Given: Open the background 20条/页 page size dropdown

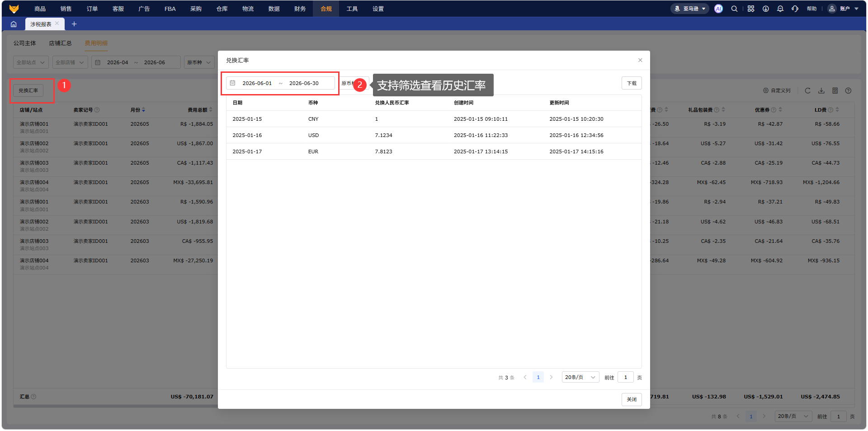Looking at the screenshot, I should click(x=794, y=416).
